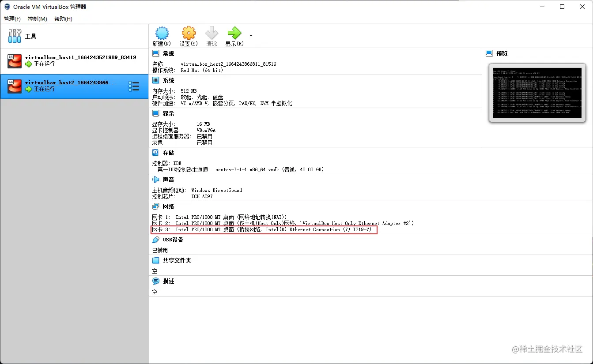The width and height of the screenshot is (593, 364).
Task: Click the USB设备 pen icon
Action: coord(155,240)
